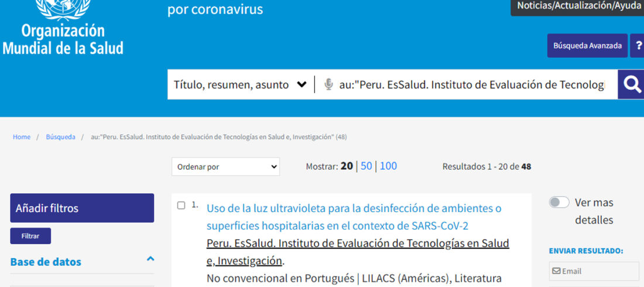Open the question mark help button

click(x=638, y=46)
